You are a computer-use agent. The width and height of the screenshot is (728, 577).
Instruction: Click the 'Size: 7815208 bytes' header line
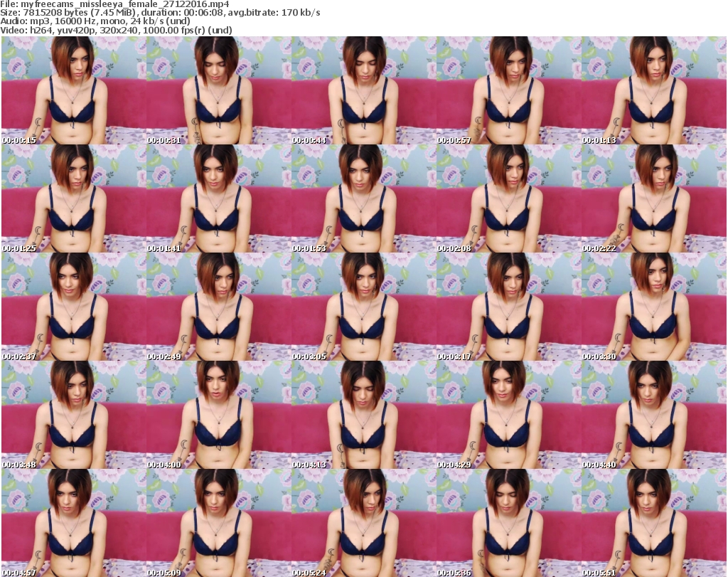tap(160, 13)
